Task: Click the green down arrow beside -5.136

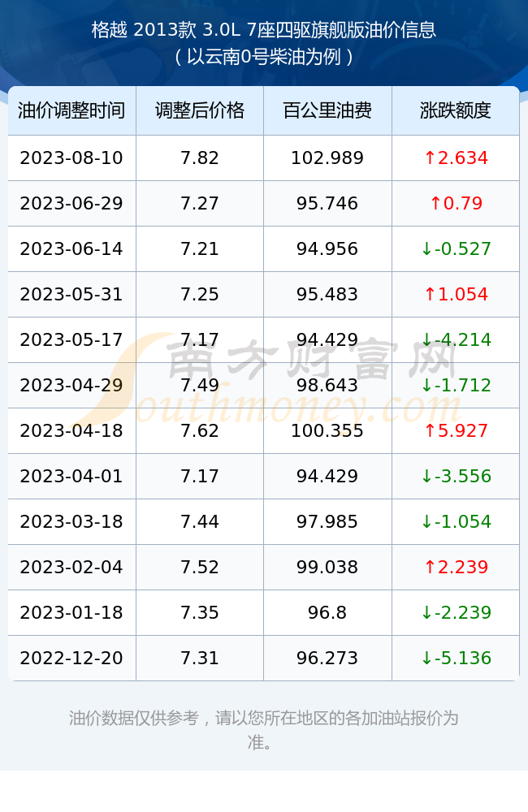Action: pyautogui.click(x=426, y=659)
